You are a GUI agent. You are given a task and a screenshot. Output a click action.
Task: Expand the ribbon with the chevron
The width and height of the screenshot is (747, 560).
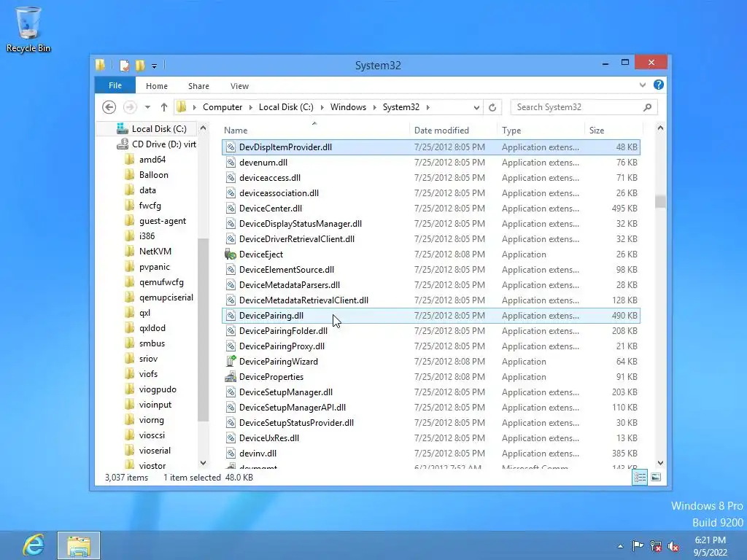coord(643,85)
